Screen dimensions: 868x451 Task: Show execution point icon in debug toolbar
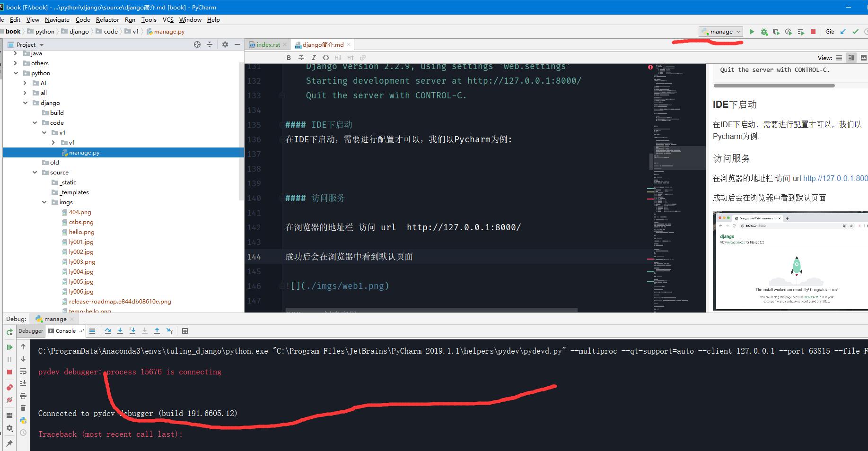coord(92,331)
